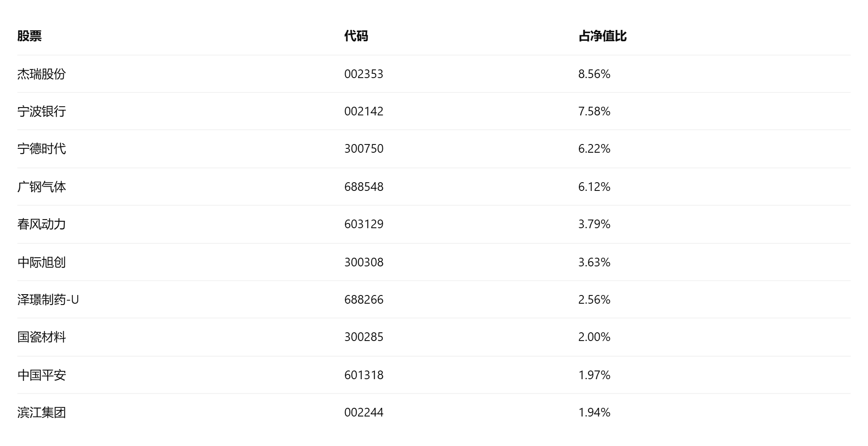Open the 宁德时代 stock entry
The image size is (868, 446).
point(42,149)
